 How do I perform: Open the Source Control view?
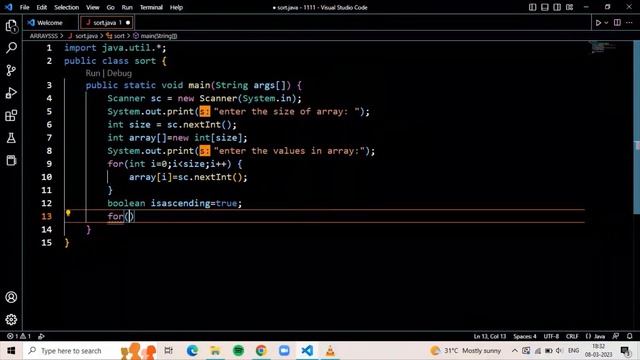[11, 71]
